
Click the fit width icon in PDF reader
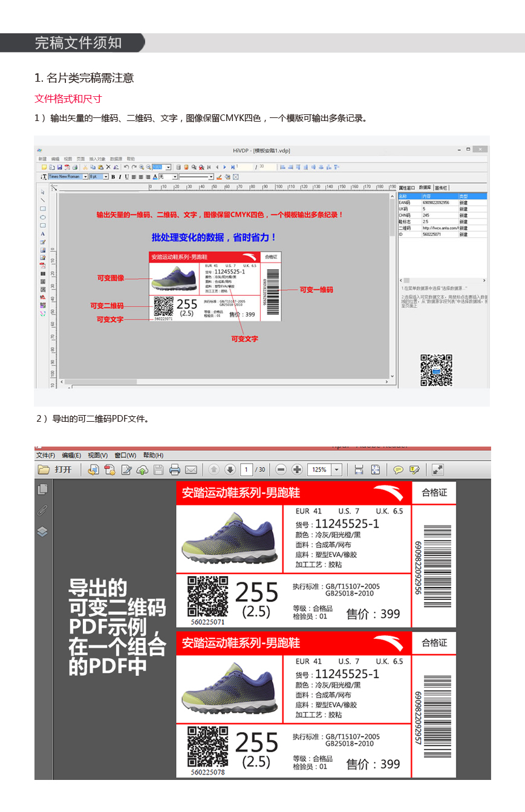pos(359,470)
